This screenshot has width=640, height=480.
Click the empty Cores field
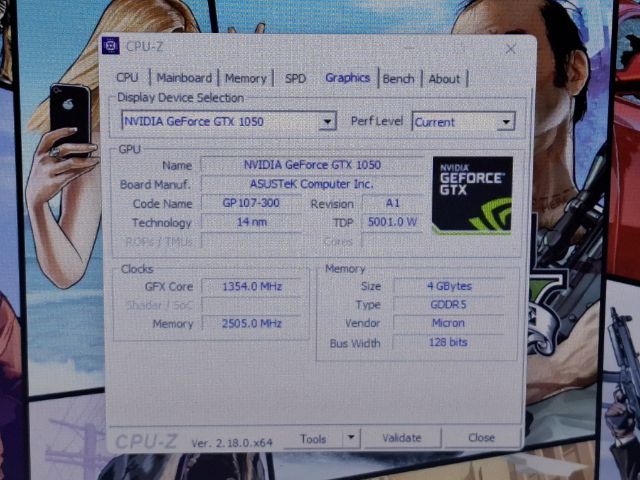pyautogui.click(x=393, y=241)
